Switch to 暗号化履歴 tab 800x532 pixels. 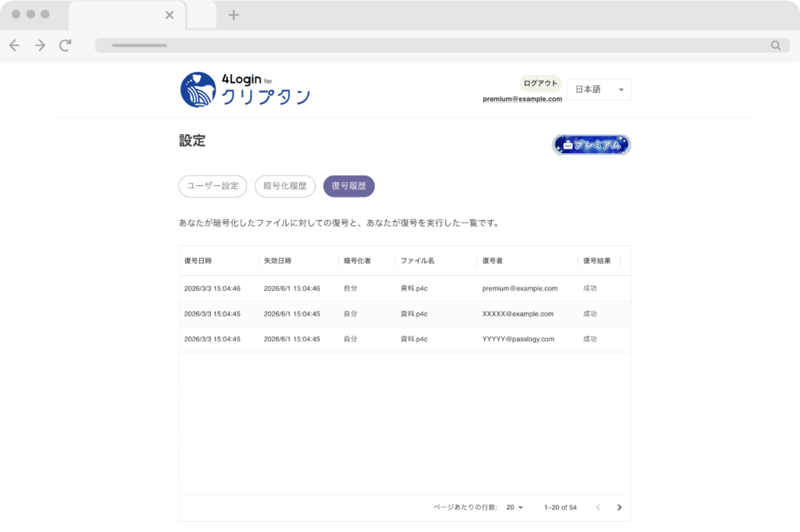coord(285,186)
